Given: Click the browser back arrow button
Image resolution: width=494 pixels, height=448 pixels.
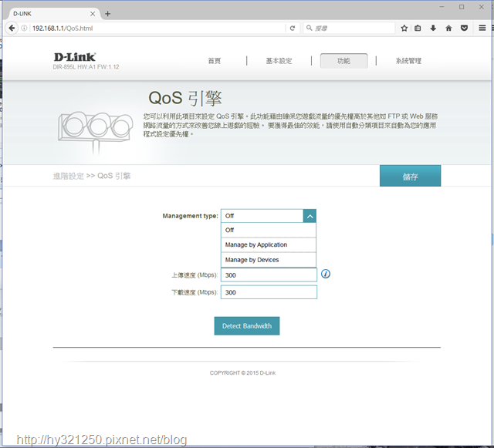Looking at the screenshot, I should (12, 28).
